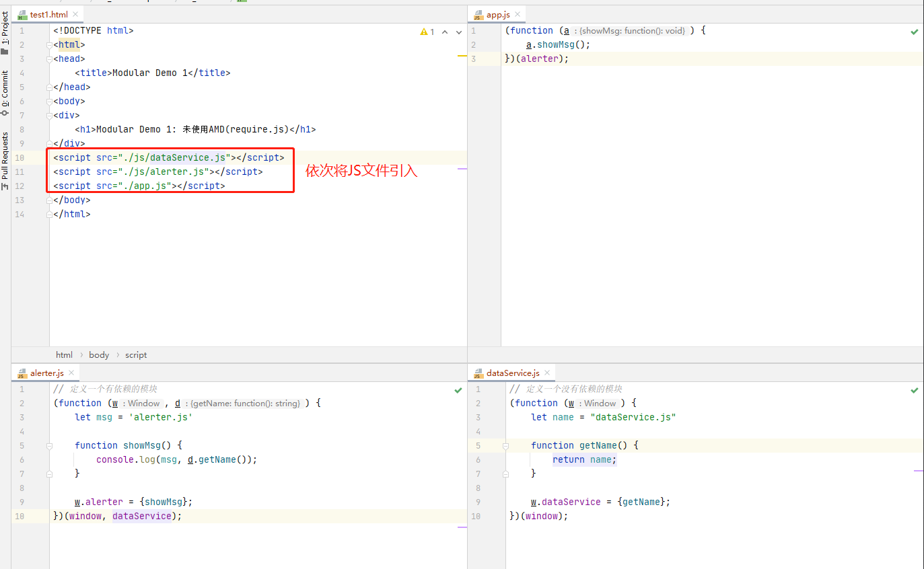The height and width of the screenshot is (569, 924).
Task: Collapse the html tag fold on line 2
Action: (49, 45)
